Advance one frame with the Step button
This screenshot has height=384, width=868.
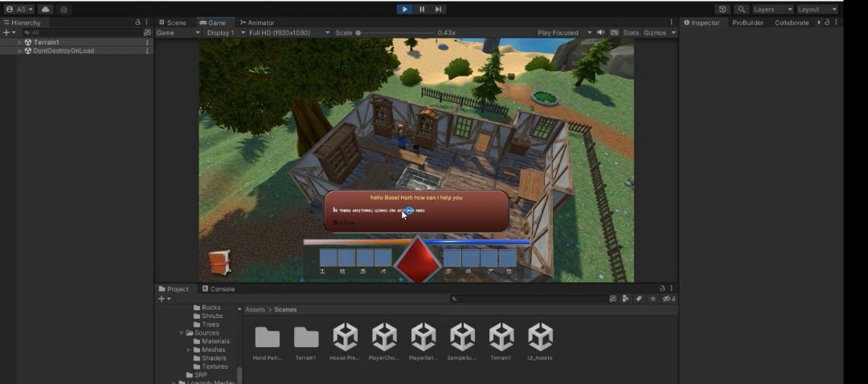(x=438, y=9)
